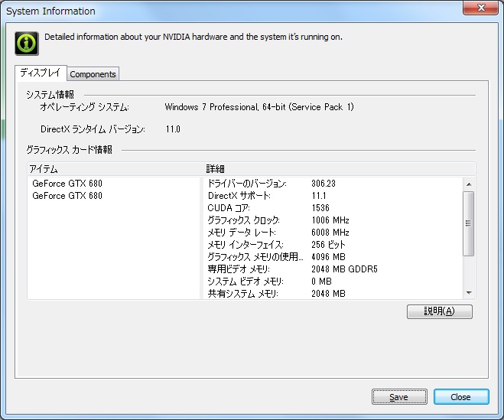Click scrollbar down arrow in details list

[469, 293]
